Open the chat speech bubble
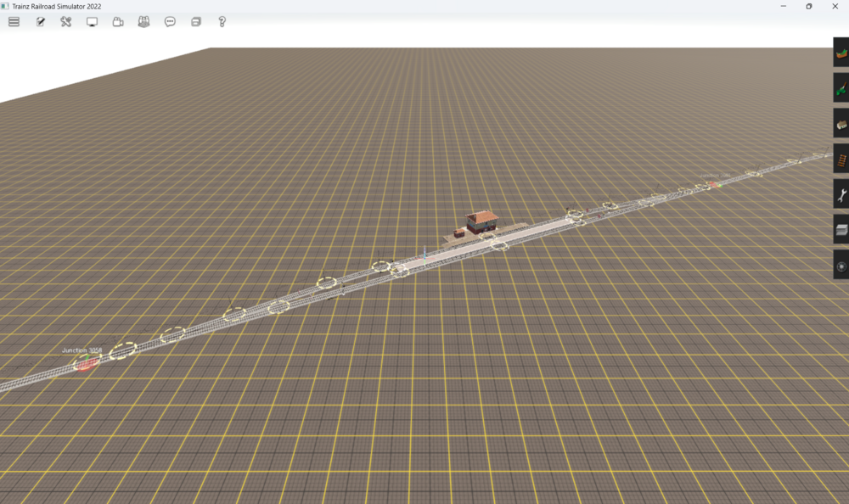 tap(170, 22)
